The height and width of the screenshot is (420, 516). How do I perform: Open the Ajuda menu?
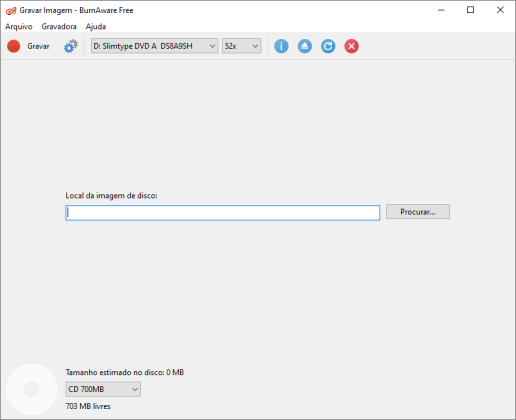96,26
